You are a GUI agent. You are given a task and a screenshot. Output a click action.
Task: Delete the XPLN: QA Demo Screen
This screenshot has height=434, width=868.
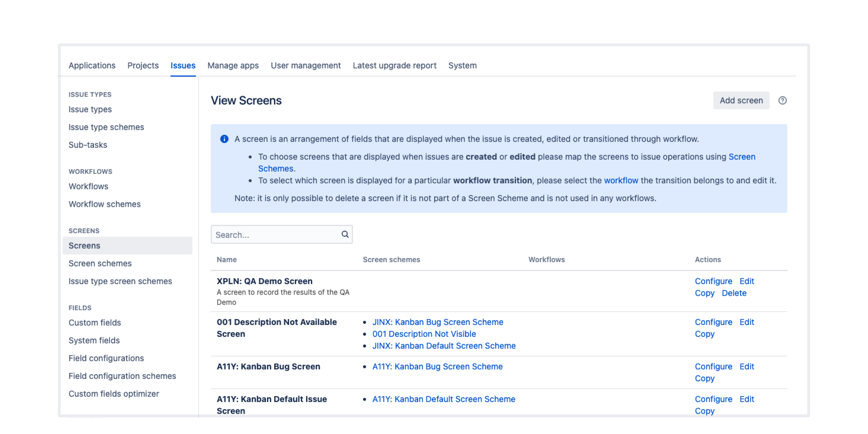click(734, 293)
